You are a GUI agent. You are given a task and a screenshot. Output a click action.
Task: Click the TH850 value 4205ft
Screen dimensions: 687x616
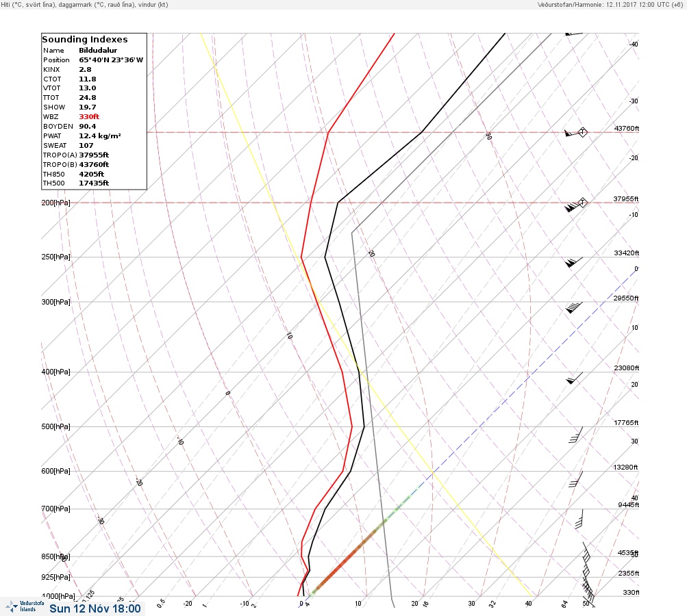coord(92,175)
